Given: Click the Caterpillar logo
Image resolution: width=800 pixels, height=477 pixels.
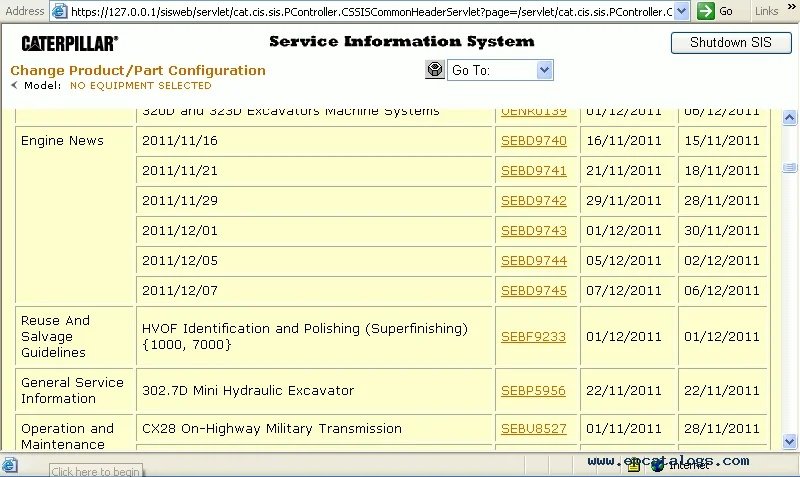Looking at the screenshot, I should pyautogui.click(x=69, y=43).
